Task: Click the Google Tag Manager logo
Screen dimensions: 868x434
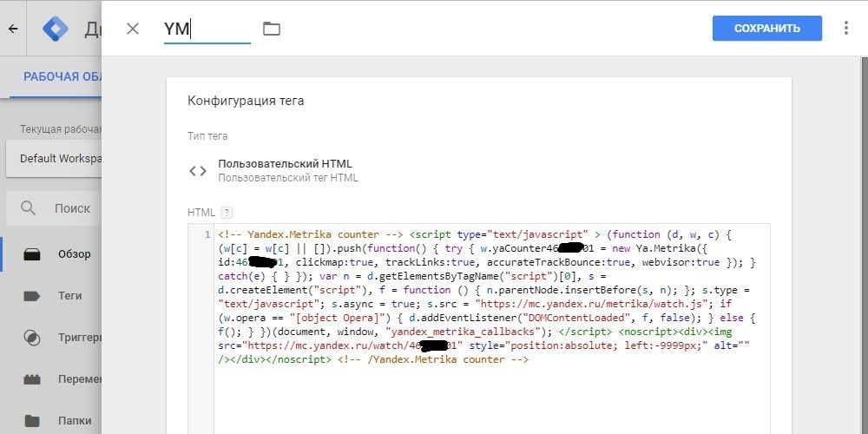Action: point(56,29)
